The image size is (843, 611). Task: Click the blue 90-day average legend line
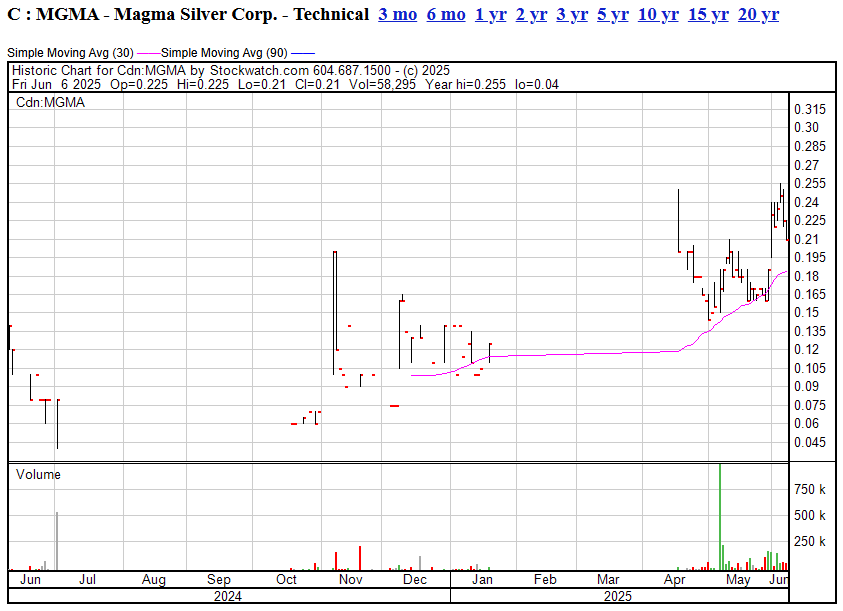click(x=303, y=53)
